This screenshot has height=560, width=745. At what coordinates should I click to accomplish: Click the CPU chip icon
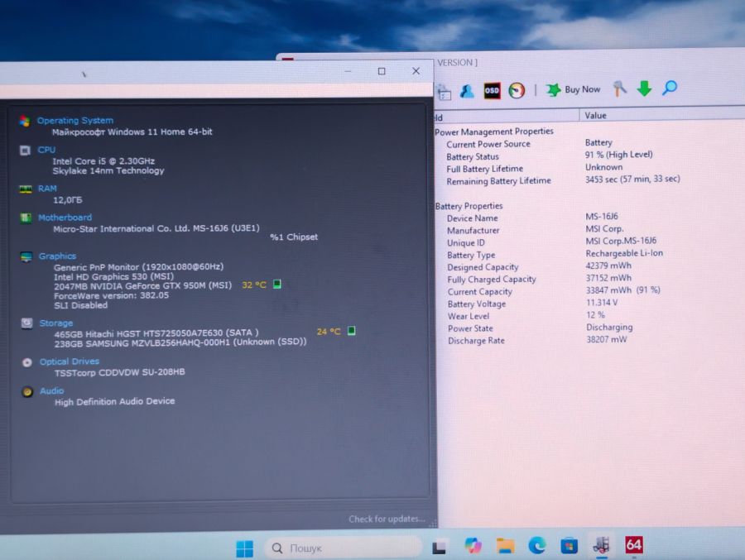coord(25,151)
